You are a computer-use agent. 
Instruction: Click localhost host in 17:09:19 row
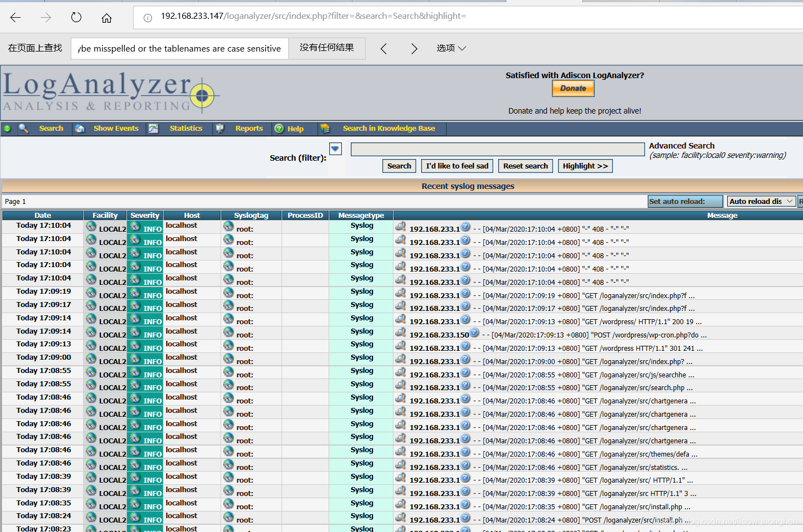tap(181, 291)
